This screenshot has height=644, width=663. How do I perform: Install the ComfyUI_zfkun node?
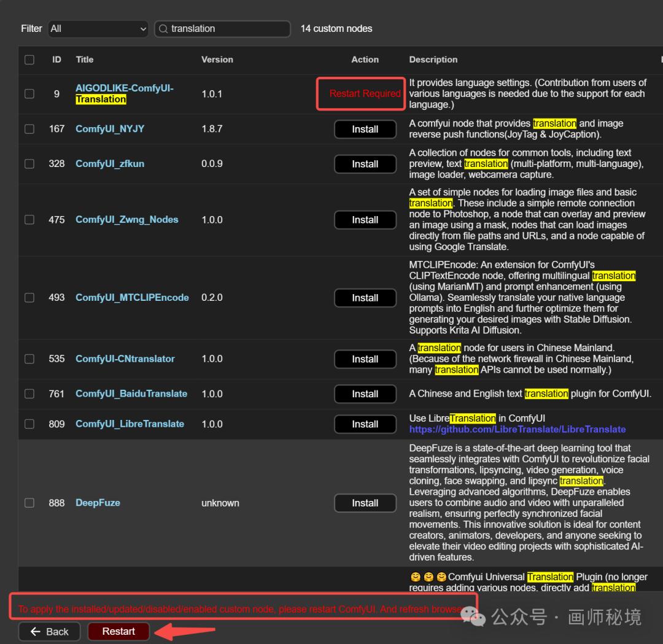pyautogui.click(x=365, y=164)
